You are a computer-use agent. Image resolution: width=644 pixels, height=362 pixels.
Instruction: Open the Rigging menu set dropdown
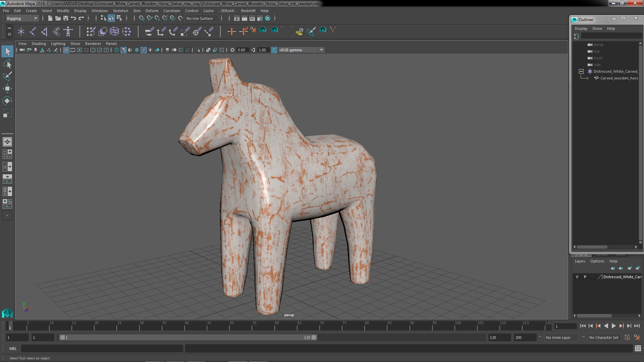pyautogui.click(x=22, y=18)
